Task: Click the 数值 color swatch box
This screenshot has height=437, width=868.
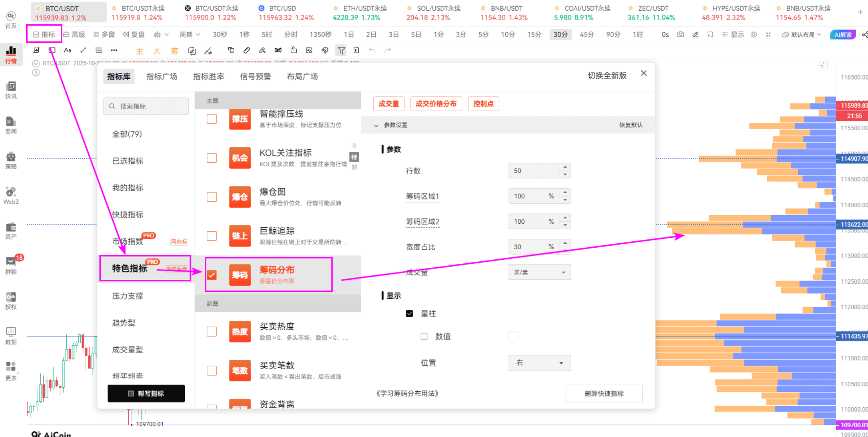Action: (513, 337)
